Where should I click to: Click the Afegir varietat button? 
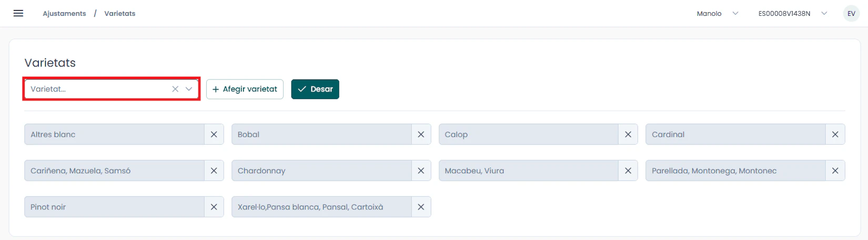[x=245, y=89]
